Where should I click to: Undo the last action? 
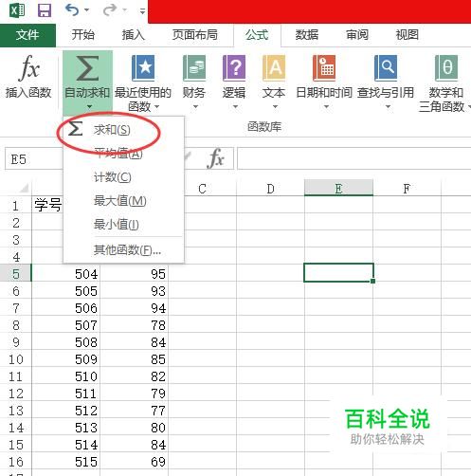(x=72, y=10)
